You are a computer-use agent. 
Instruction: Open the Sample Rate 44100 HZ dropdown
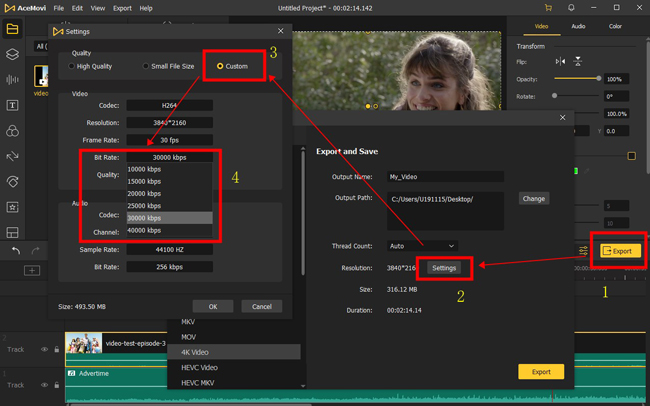[x=170, y=250]
